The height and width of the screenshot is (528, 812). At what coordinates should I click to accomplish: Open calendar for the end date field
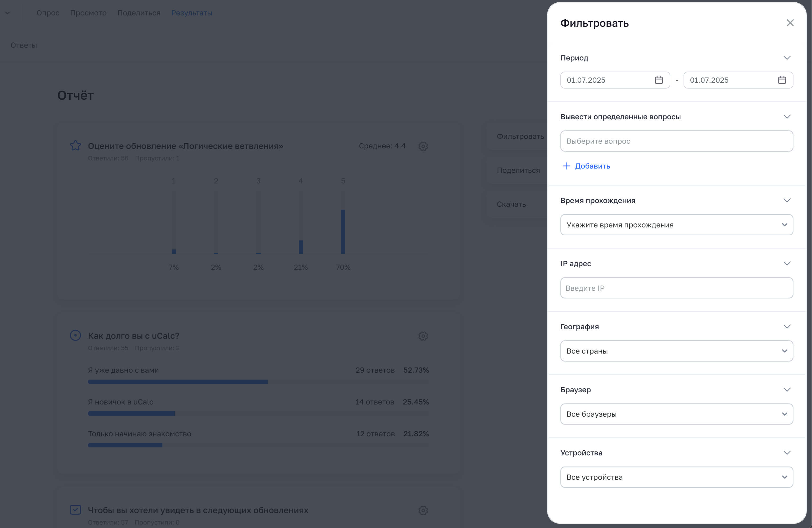coord(782,80)
